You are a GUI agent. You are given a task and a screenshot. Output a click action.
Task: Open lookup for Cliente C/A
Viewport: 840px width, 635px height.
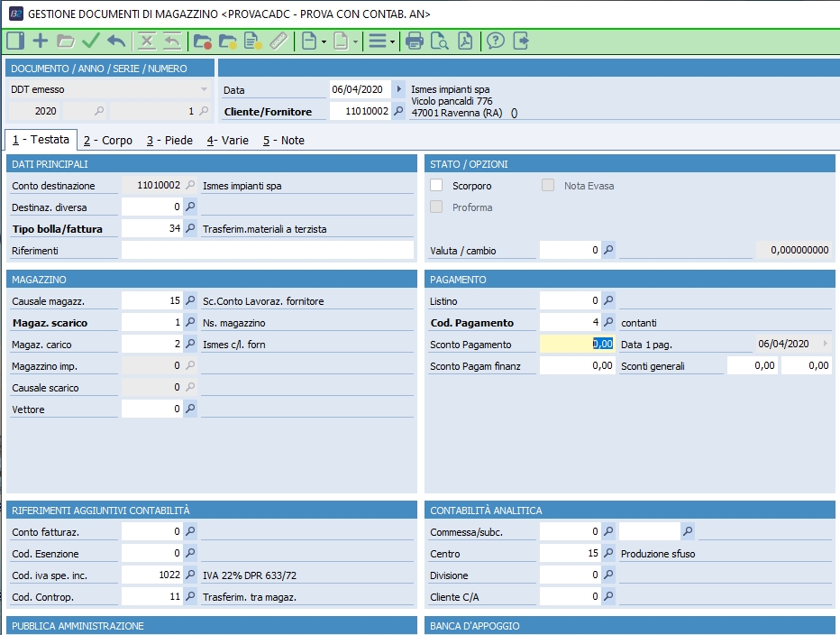pyautogui.click(x=608, y=596)
